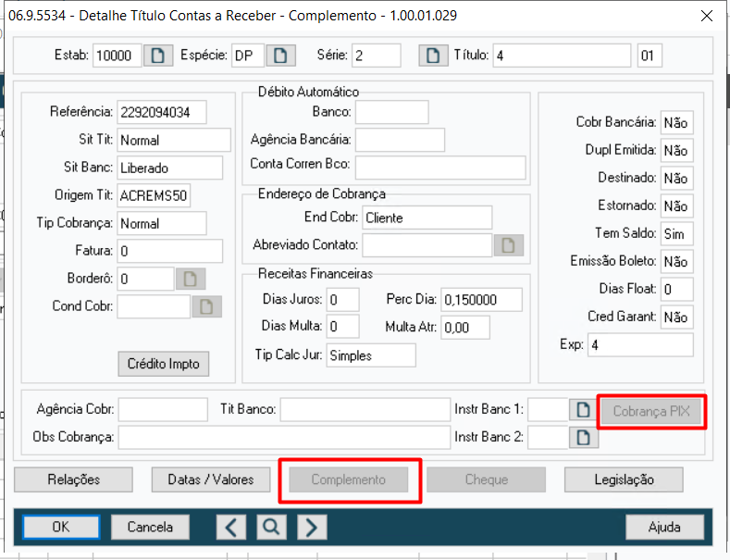Go to next record arrow
The image size is (730, 560).
[312, 527]
